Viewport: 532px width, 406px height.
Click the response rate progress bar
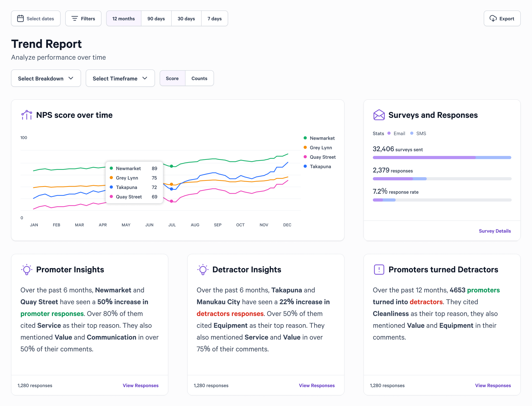(x=442, y=200)
